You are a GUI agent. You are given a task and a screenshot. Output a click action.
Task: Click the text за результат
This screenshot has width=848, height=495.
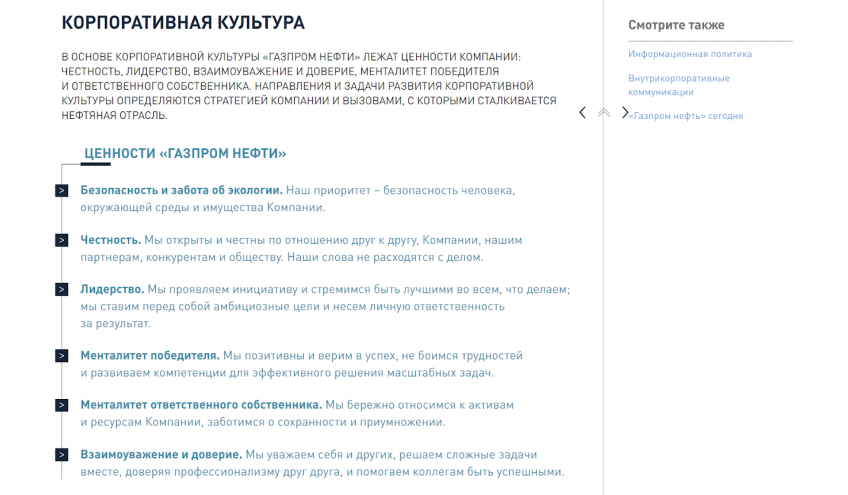pyautogui.click(x=116, y=324)
